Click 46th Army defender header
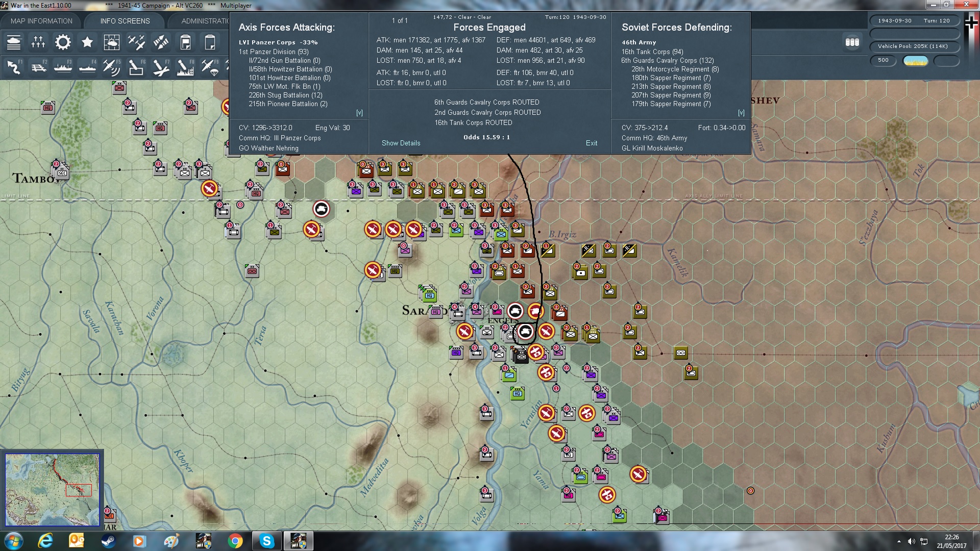 coord(639,42)
